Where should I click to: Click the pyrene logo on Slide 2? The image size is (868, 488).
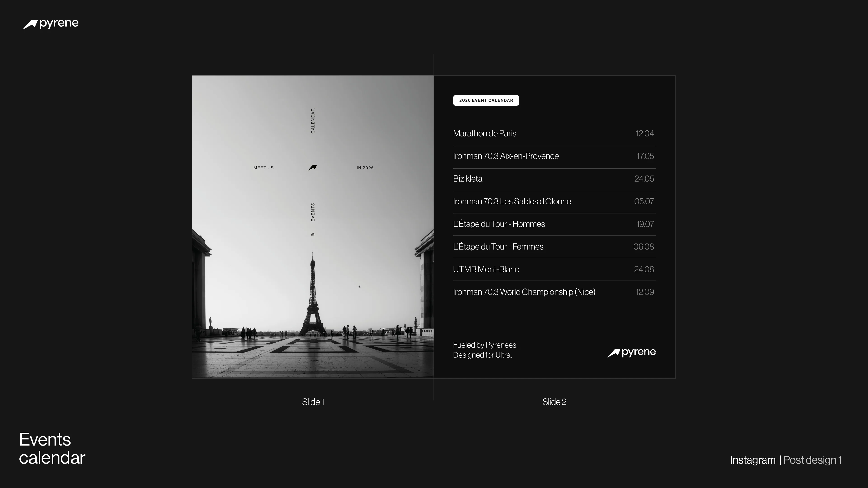pos(631,353)
